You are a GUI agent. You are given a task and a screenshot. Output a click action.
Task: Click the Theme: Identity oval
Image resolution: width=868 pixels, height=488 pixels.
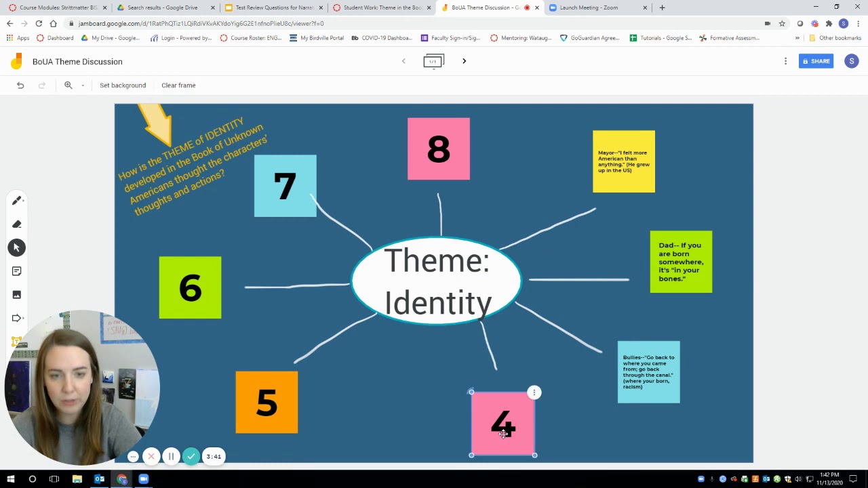(x=437, y=281)
